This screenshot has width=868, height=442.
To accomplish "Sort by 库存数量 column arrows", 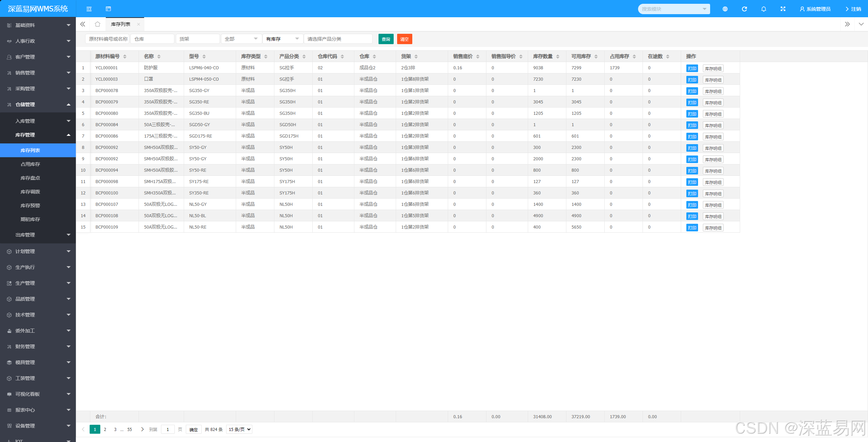I will click(x=558, y=57).
